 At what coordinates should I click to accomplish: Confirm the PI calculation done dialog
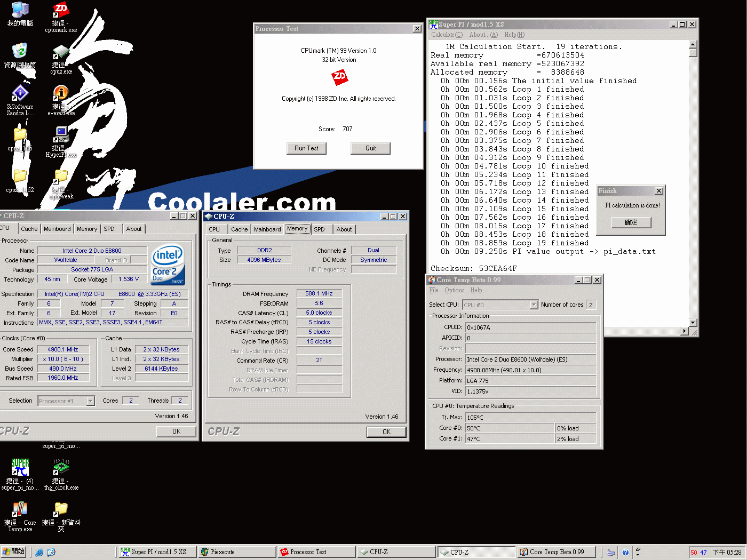tap(631, 222)
